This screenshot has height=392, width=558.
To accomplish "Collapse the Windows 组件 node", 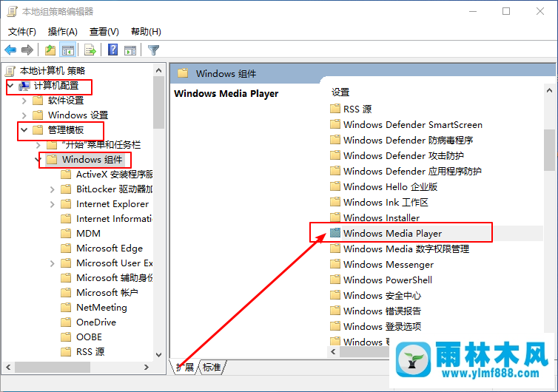I will tap(38, 159).
